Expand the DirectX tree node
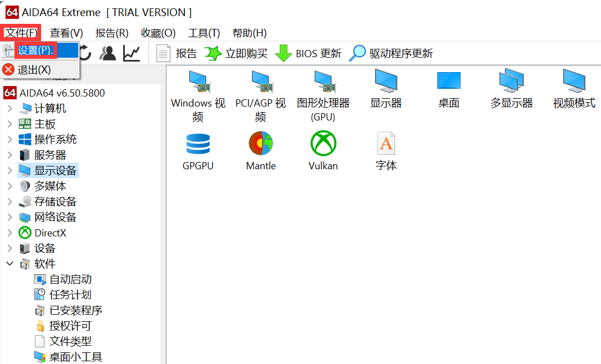This screenshot has width=601, height=364. (x=10, y=233)
